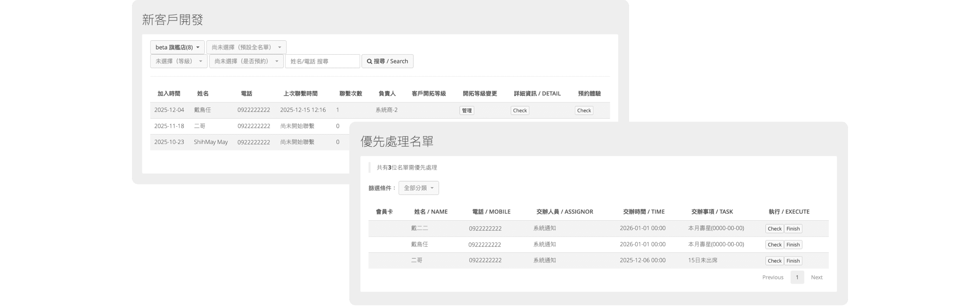980x307 pixels.
Task: Click the 姓名/電話 搜尋 input field
Action: [322, 61]
